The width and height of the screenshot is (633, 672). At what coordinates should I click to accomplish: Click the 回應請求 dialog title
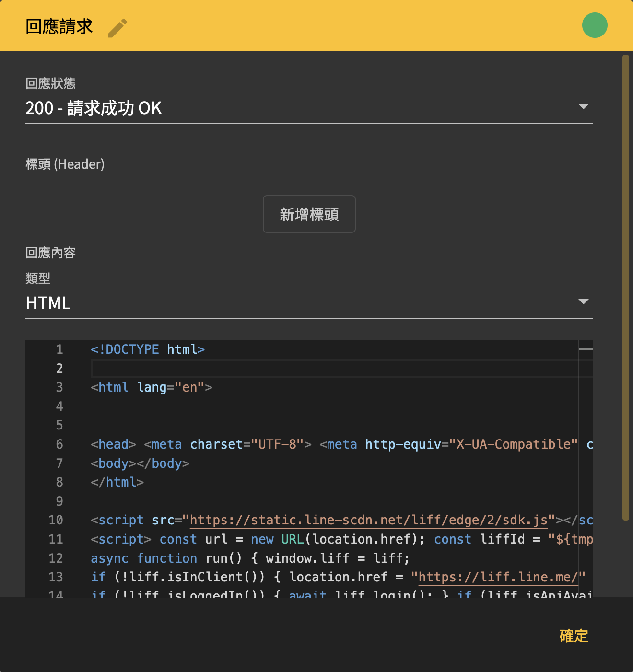[x=59, y=26]
